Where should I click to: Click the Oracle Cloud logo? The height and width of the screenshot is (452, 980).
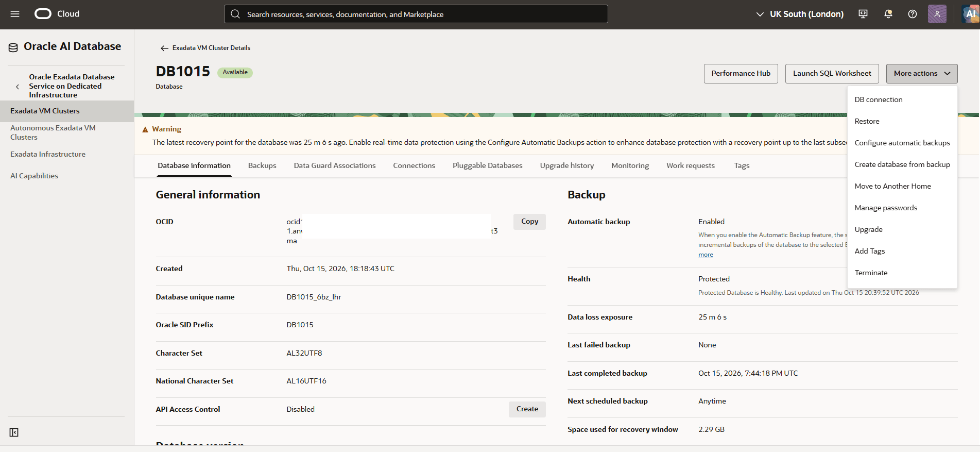point(57,14)
